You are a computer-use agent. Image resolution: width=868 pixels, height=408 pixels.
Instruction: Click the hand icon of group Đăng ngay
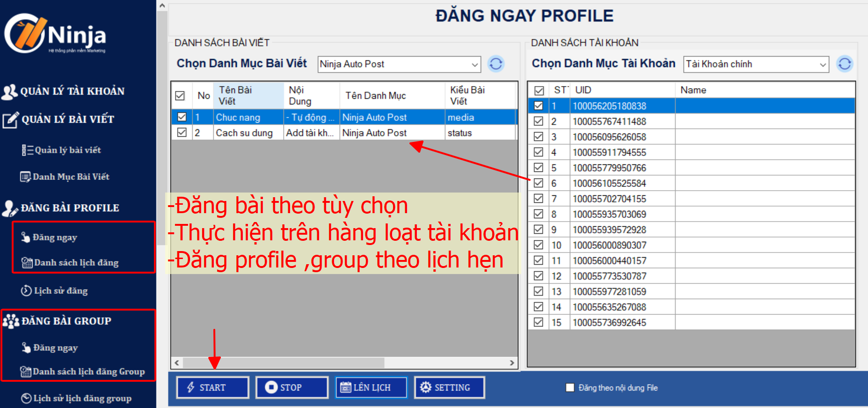(26, 348)
